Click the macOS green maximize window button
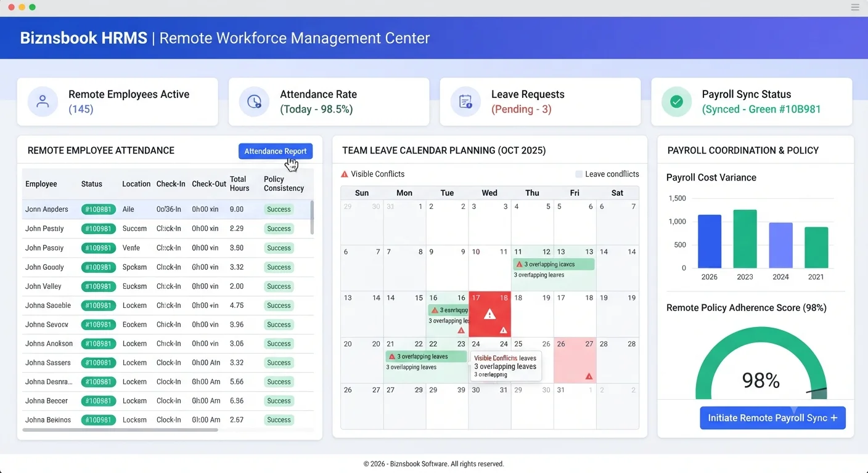The height and width of the screenshot is (473, 868). pos(32,7)
